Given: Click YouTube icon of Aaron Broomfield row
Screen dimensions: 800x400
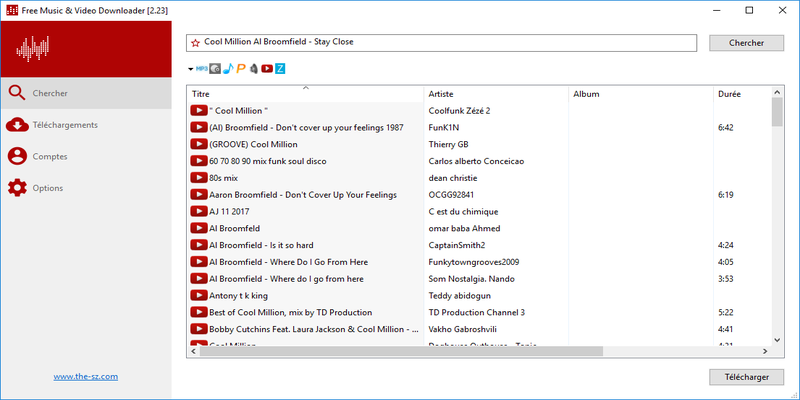Looking at the screenshot, I should coord(198,195).
